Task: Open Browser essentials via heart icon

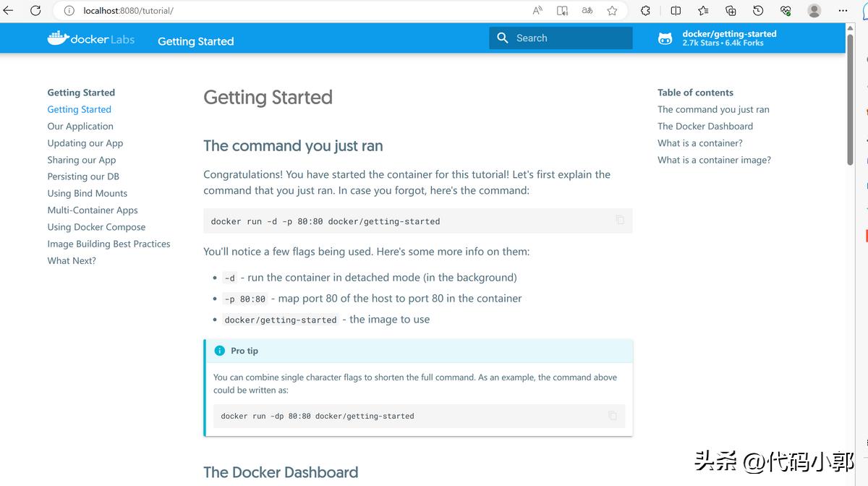Action: tap(786, 10)
